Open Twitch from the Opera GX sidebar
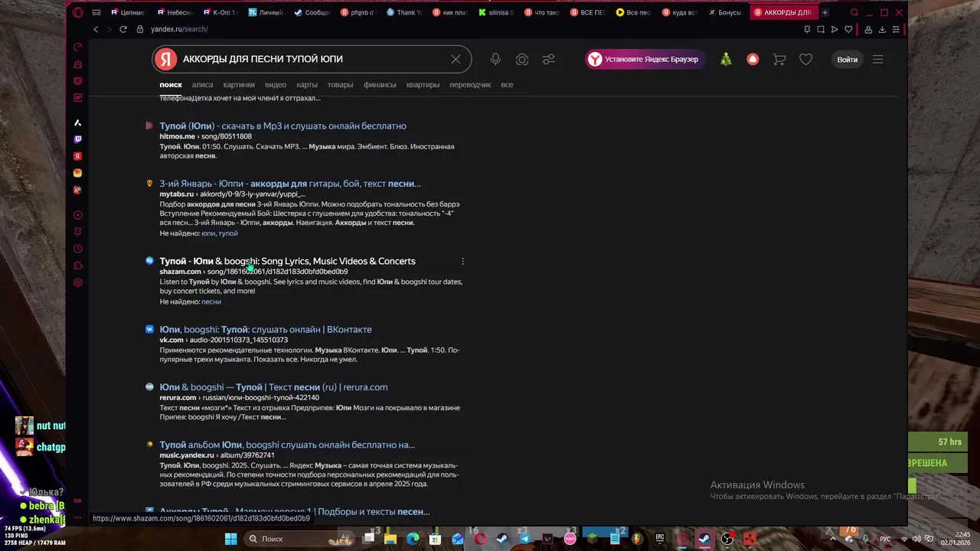The height and width of the screenshot is (551, 980). point(77,139)
